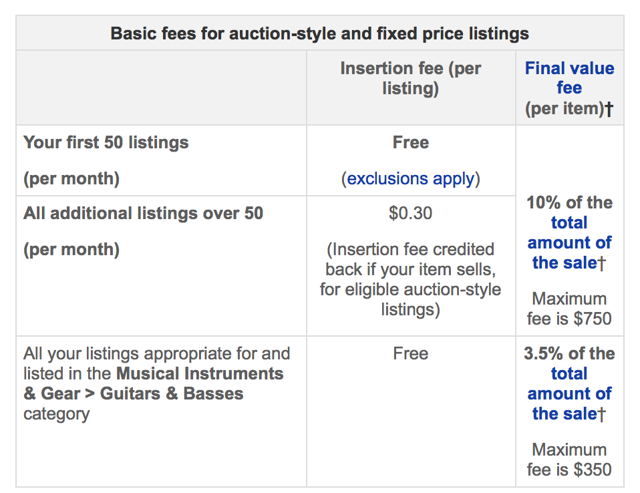
Task: Click the dagger symbol after (per item)
Action: click(x=609, y=109)
